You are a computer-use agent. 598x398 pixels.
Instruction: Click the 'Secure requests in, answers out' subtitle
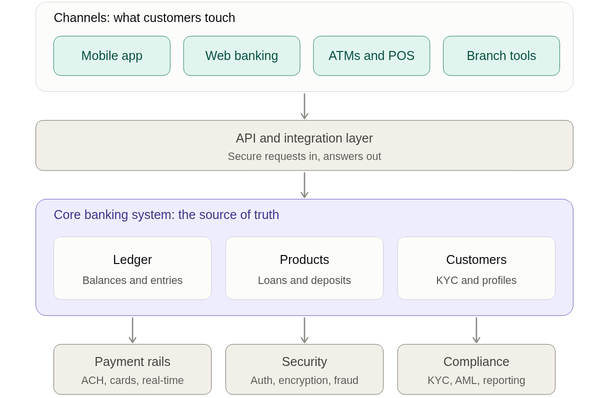304,156
